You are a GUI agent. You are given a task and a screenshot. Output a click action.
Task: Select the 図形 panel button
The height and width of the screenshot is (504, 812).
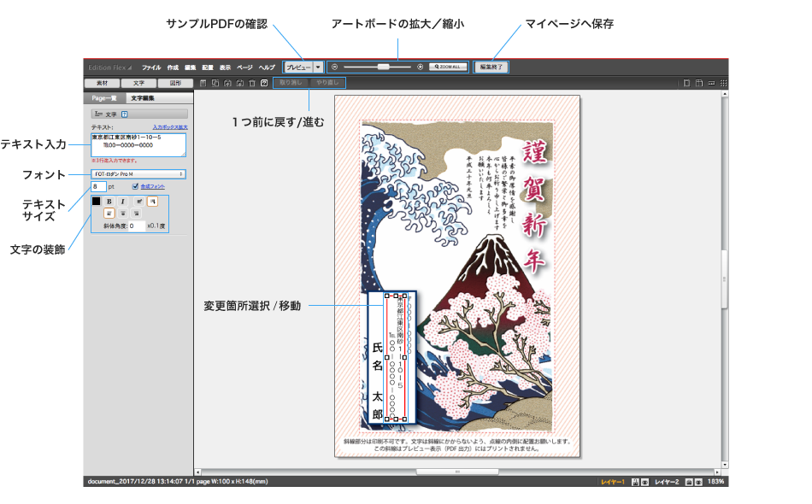click(175, 83)
